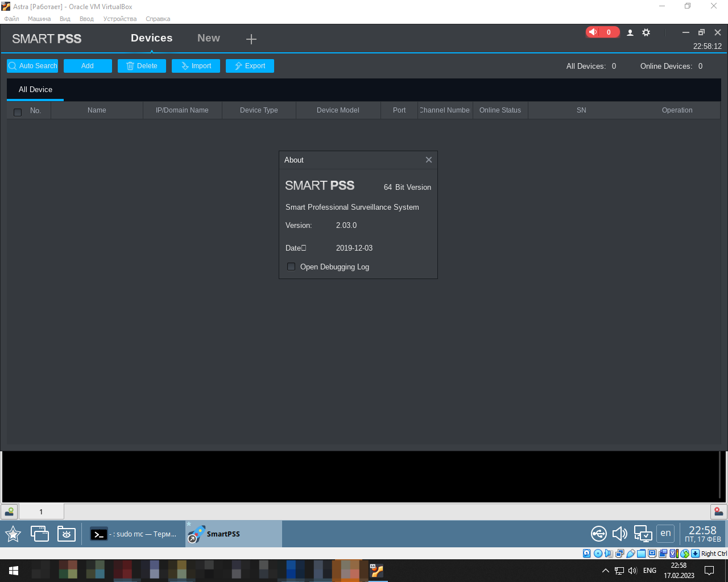This screenshot has width=728, height=582.
Task: Click the Windows network tray icon
Action: [x=619, y=571]
